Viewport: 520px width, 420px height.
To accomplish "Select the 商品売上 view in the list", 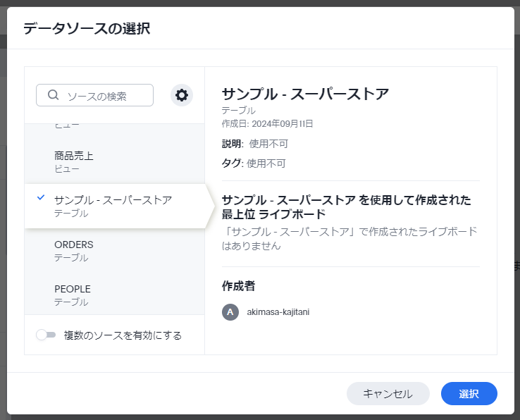I will point(74,161).
